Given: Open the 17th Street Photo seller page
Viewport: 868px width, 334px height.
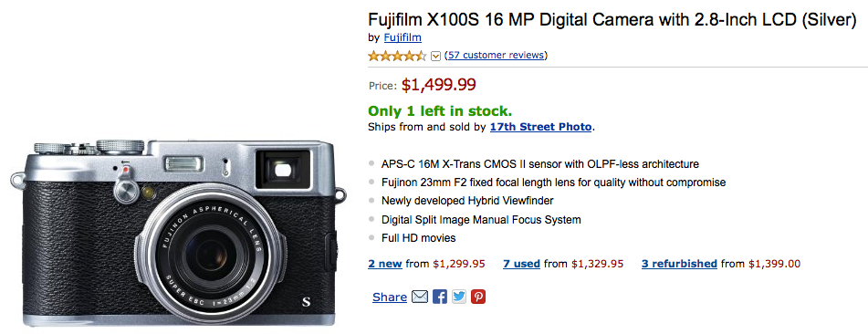Looking at the screenshot, I should coord(541,126).
